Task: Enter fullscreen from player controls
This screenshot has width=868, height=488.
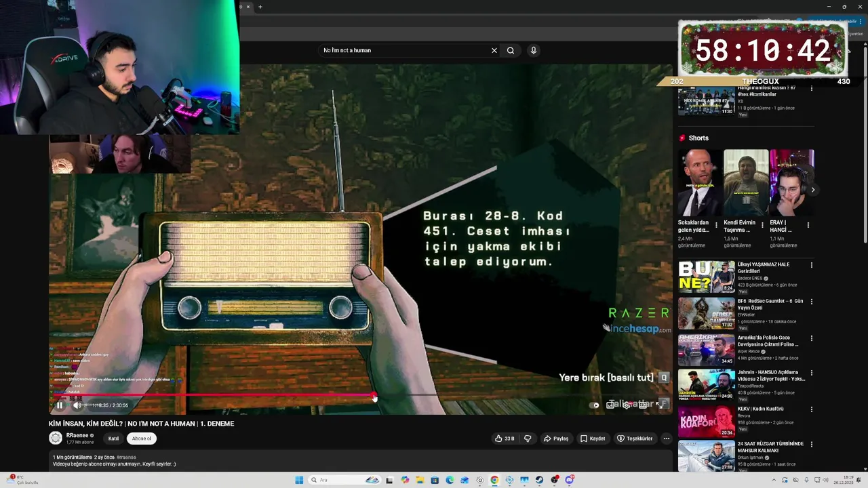Action: coord(660,405)
